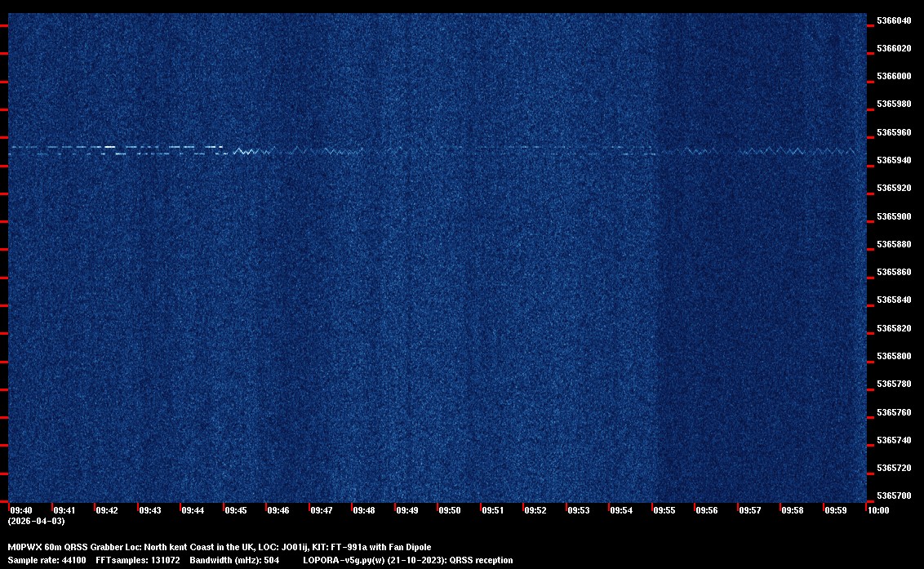The height and width of the screenshot is (569, 924).
Task: Click the 09:55 time axis label
Action: (664, 510)
